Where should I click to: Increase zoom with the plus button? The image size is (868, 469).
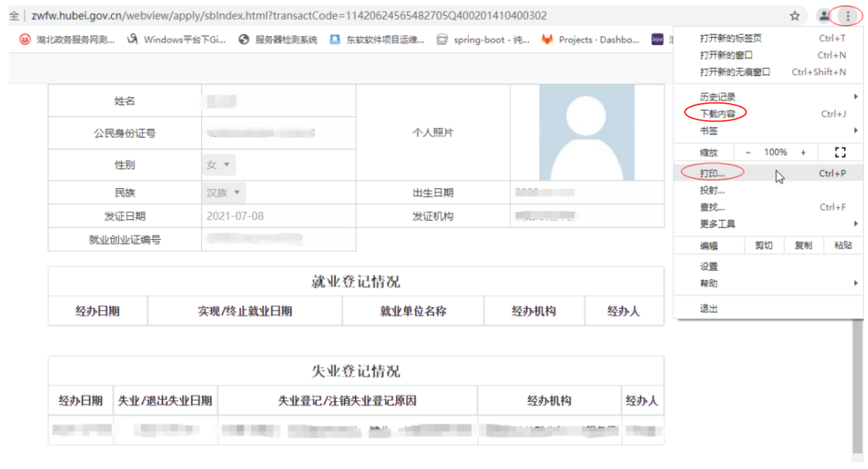point(803,152)
